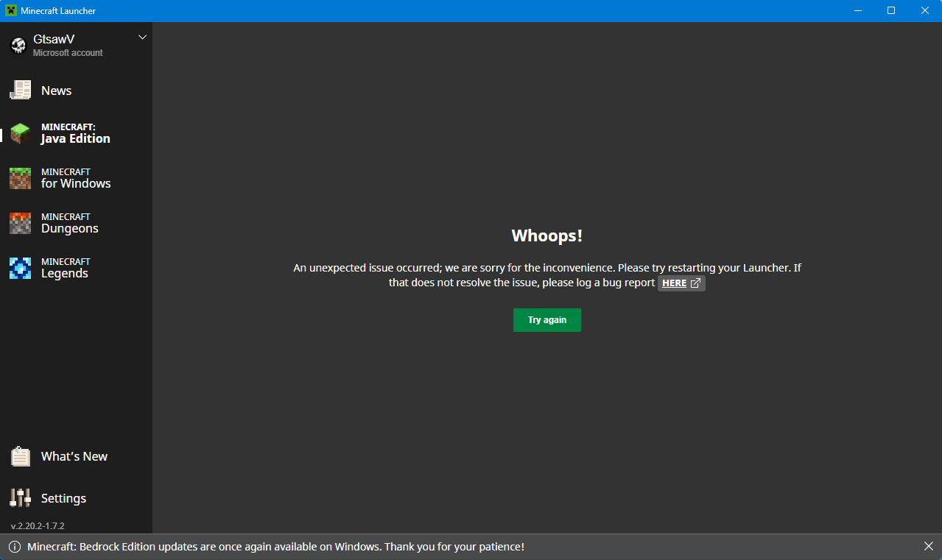Switch to MINECRAFT: Java Edition label
This screenshot has height=560, width=942.
(76, 133)
